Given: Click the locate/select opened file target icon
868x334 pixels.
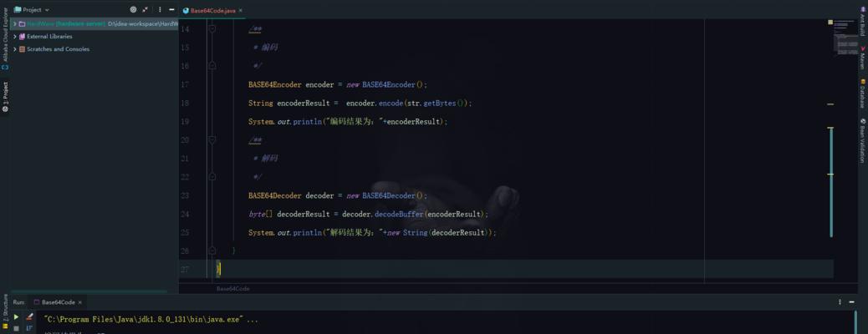Looking at the screenshot, I should (133, 10).
